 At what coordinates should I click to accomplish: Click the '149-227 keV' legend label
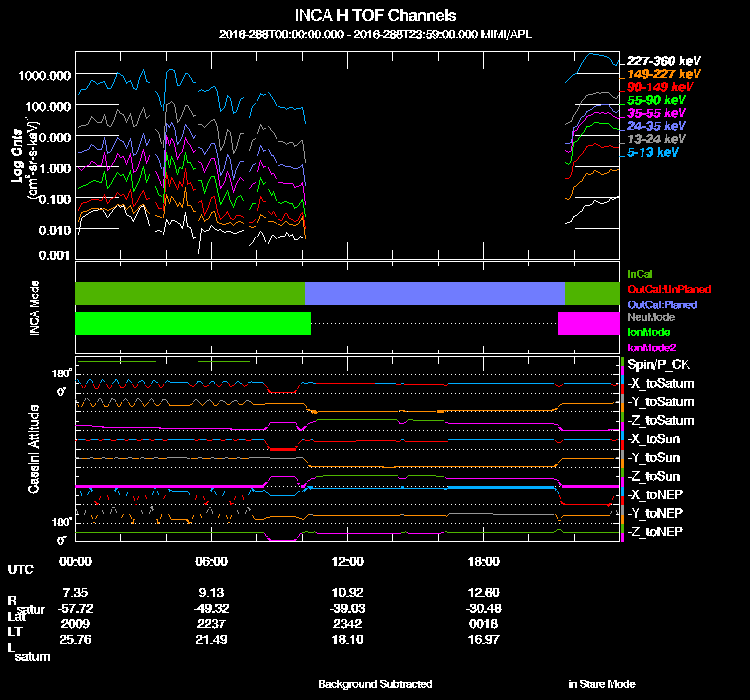663,74
